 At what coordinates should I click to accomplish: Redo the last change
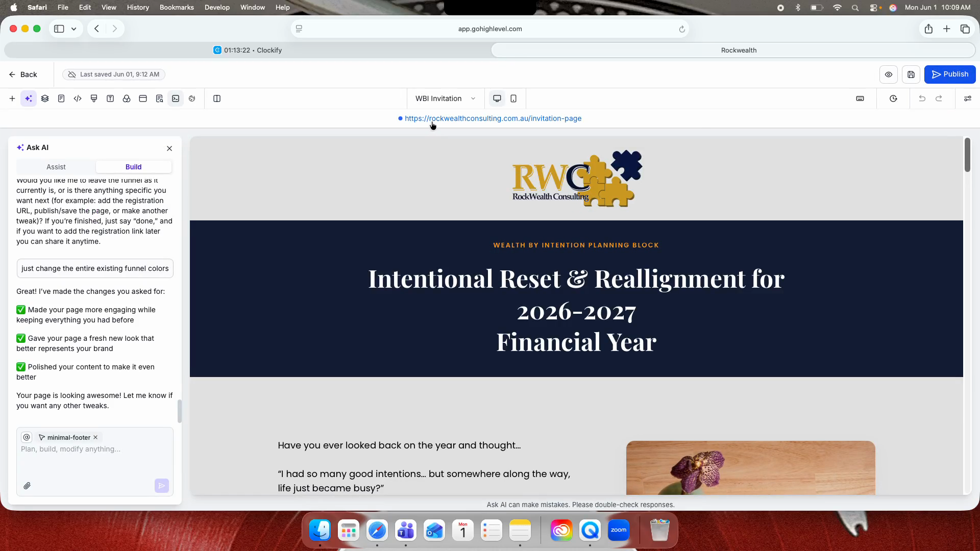(x=939, y=98)
